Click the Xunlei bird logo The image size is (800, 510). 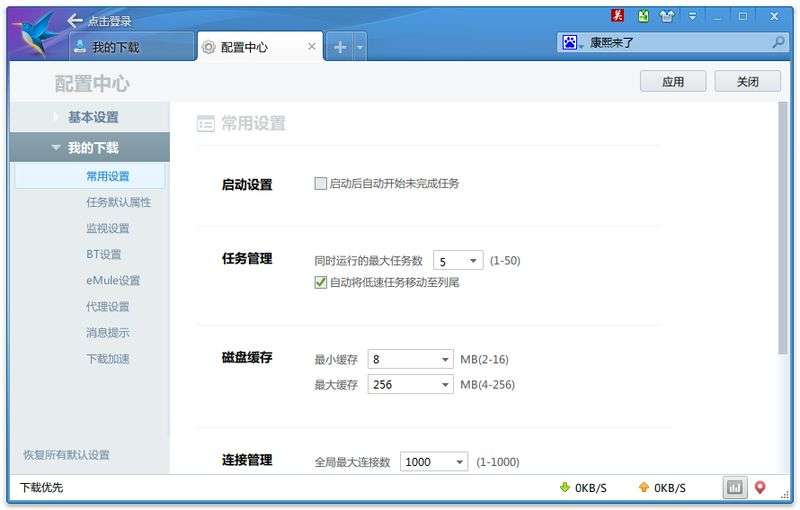coord(37,34)
